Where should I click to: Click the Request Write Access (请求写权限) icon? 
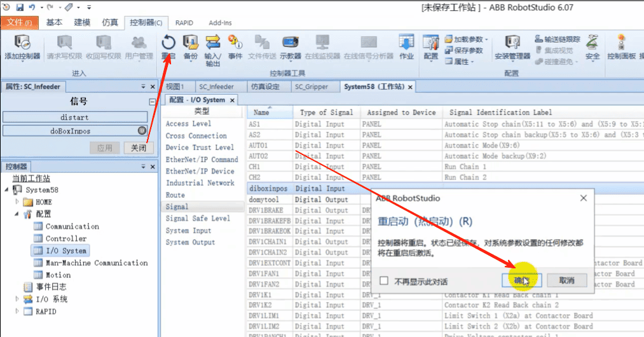pyautogui.click(x=64, y=47)
